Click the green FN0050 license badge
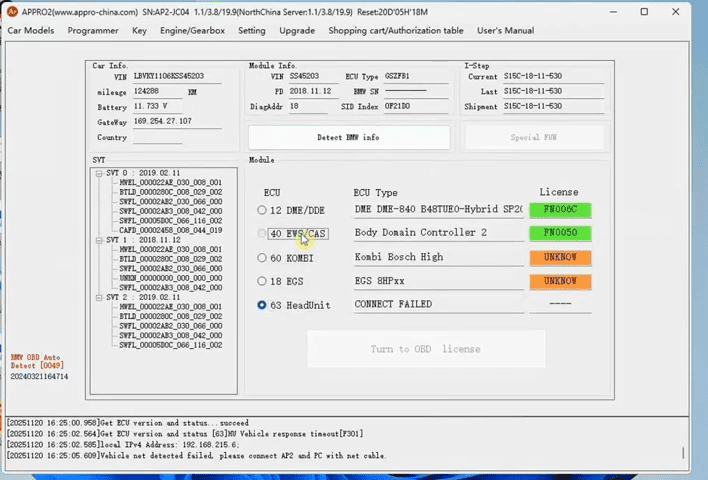The height and width of the screenshot is (480, 708). point(560,234)
